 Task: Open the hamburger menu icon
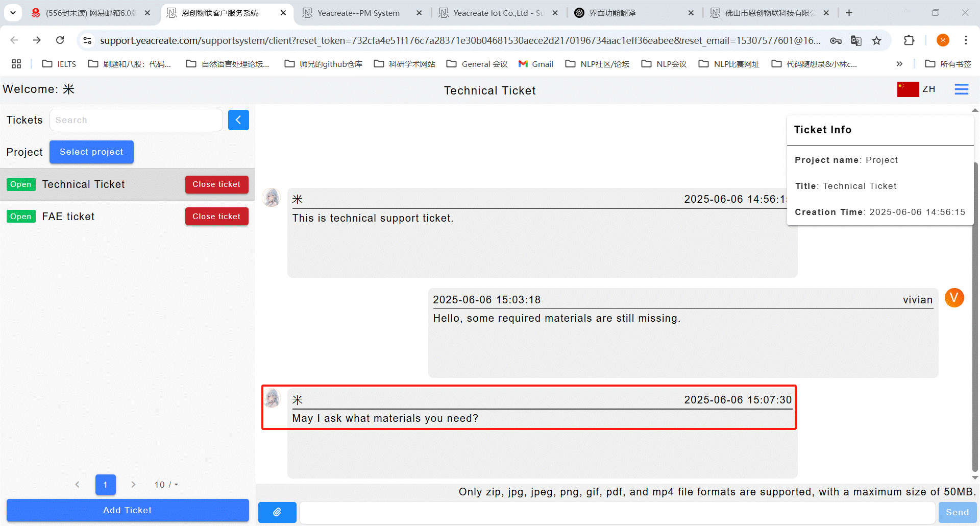(961, 89)
